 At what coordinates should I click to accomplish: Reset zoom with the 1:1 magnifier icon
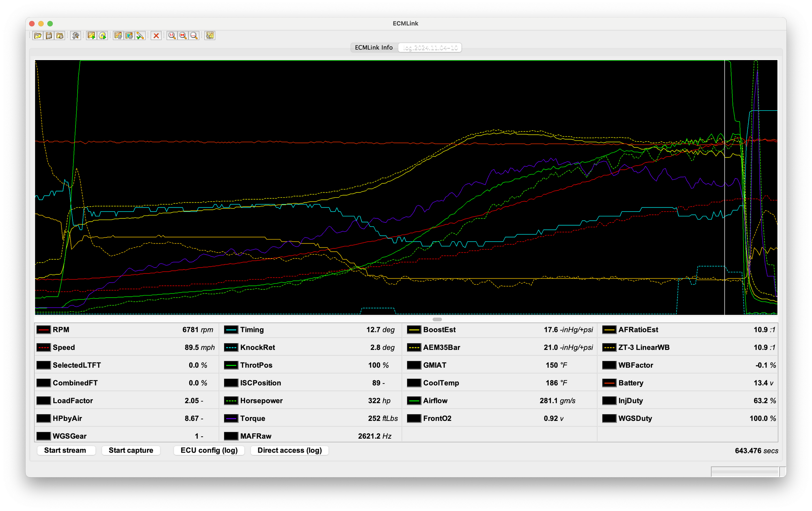coord(172,36)
